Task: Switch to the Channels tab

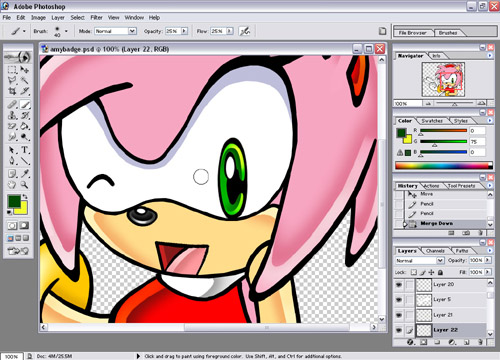Action: (x=435, y=251)
